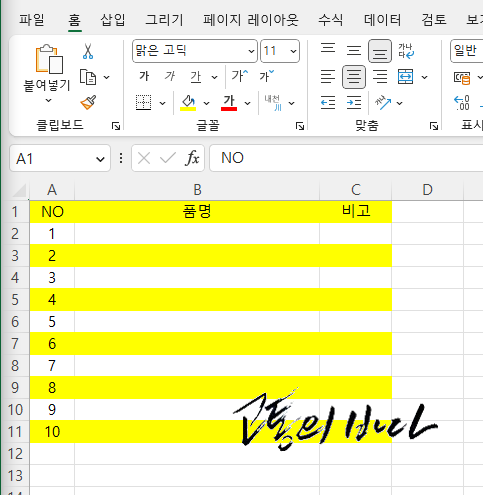Open the Clipboard group dialog launcher
Screen dimensions: 483x495
[x=116, y=126]
